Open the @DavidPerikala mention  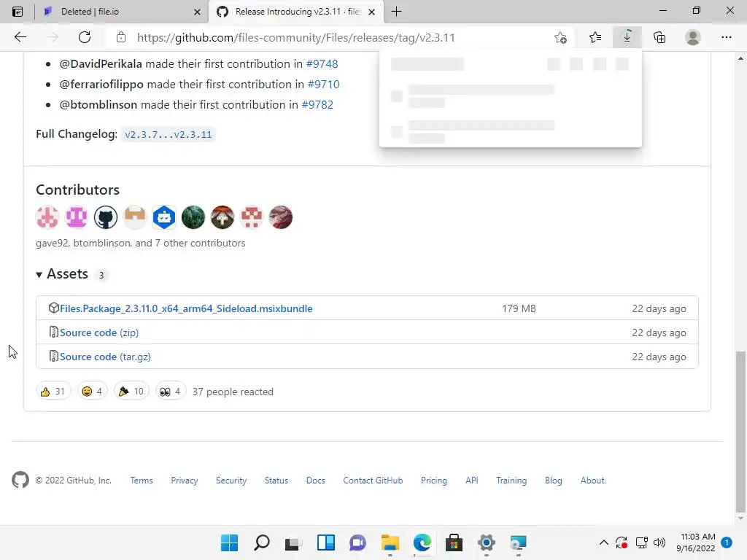[101, 64]
